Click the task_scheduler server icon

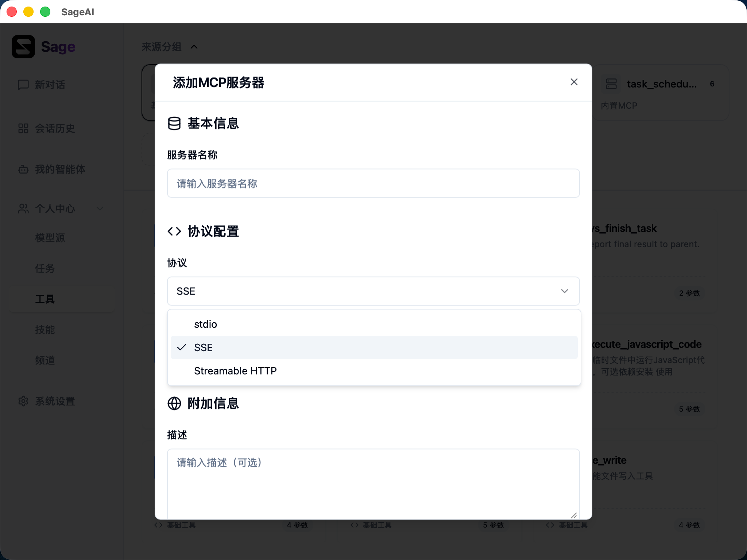(x=611, y=84)
